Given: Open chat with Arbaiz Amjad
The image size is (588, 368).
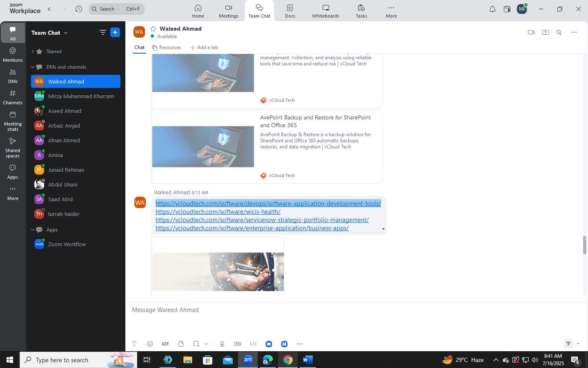Looking at the screenshot, I should [x=76, y=126].
